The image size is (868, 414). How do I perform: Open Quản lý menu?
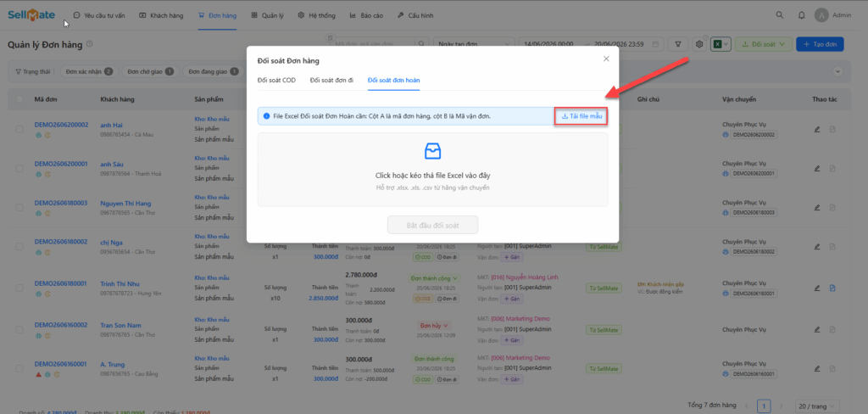(x=267, y=15)
